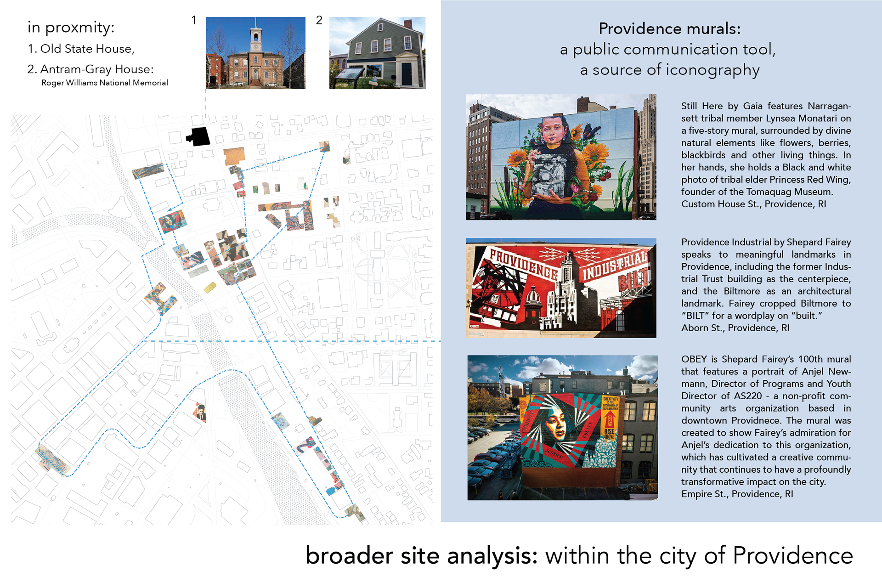Screen dimensions: 882x588
Task: Open the OBEY Anjel Newmann mural photo
Action: coord(562,428)
